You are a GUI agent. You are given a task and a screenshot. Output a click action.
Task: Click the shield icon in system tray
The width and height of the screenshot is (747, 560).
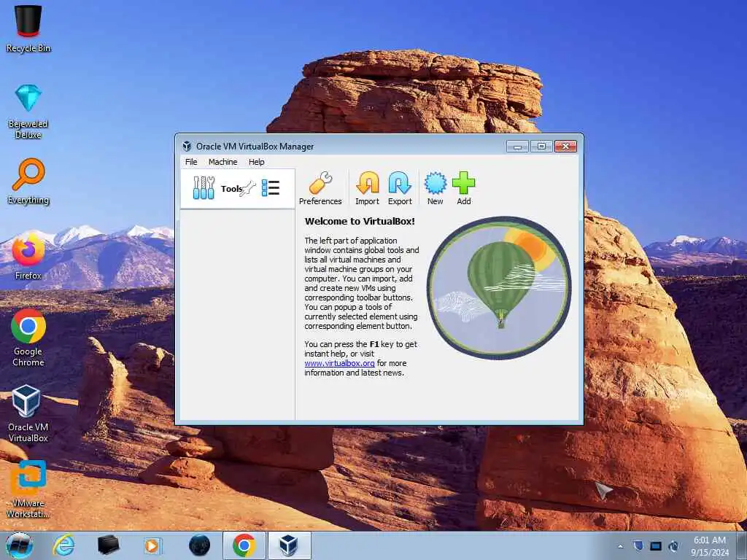(638, 545)
